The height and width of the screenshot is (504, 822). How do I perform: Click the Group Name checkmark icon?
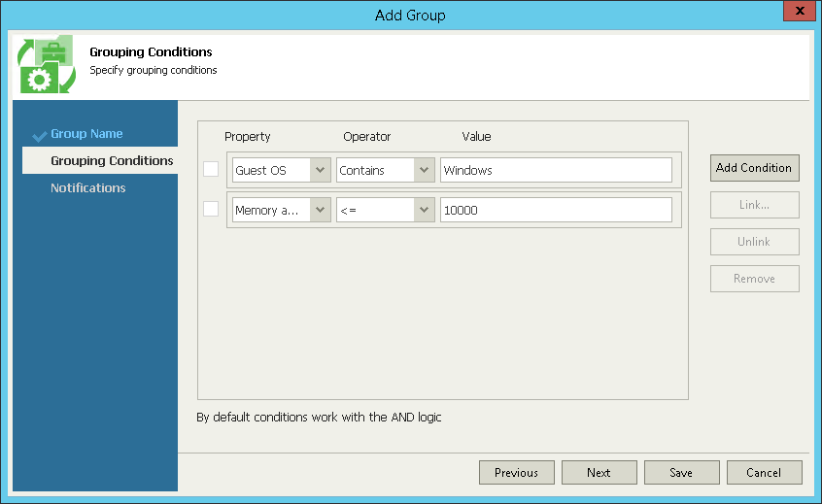[x=39, y=135]
